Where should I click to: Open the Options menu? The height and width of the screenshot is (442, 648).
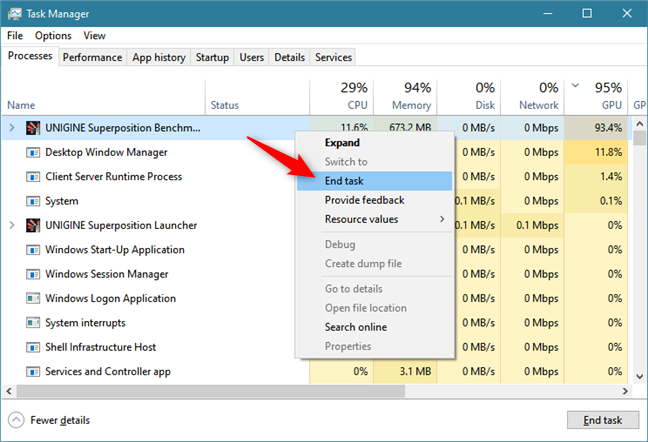(x=53, y=36)
